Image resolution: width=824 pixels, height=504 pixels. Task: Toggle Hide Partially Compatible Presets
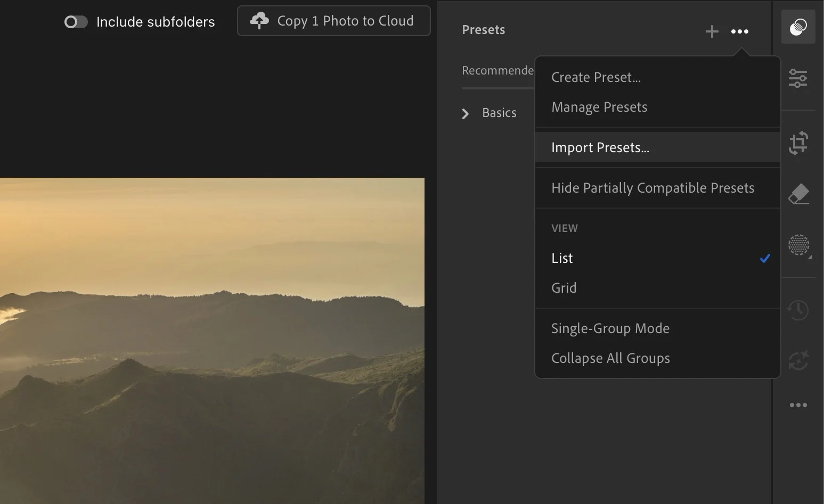coord(652,187)
